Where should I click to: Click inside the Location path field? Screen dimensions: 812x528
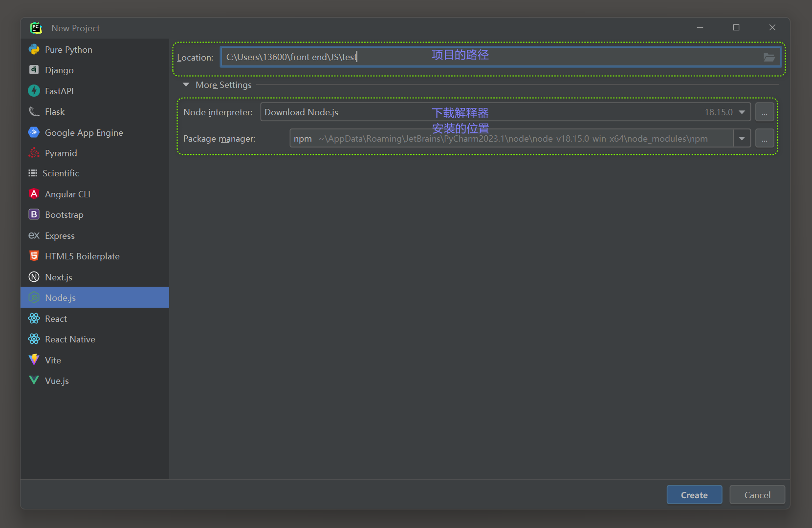[500, 57]
